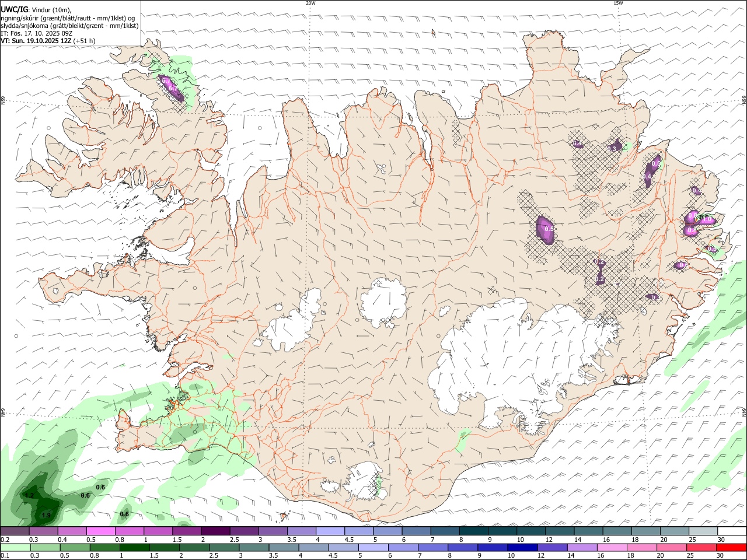Select the dark teal top-row swatch at 8
This screenshot has height=560, width=747.
[x=474, y=531]
